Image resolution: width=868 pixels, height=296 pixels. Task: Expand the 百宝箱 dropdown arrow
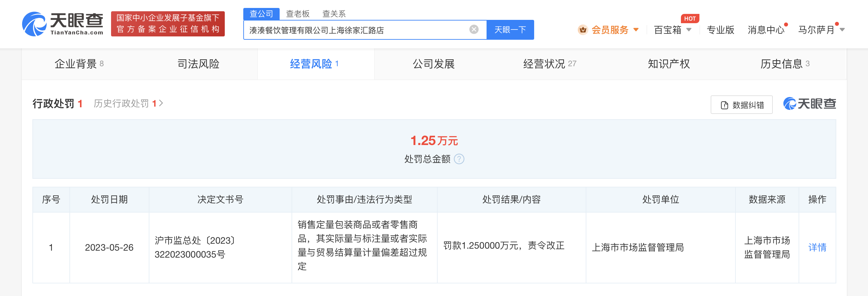click(689, 30)
